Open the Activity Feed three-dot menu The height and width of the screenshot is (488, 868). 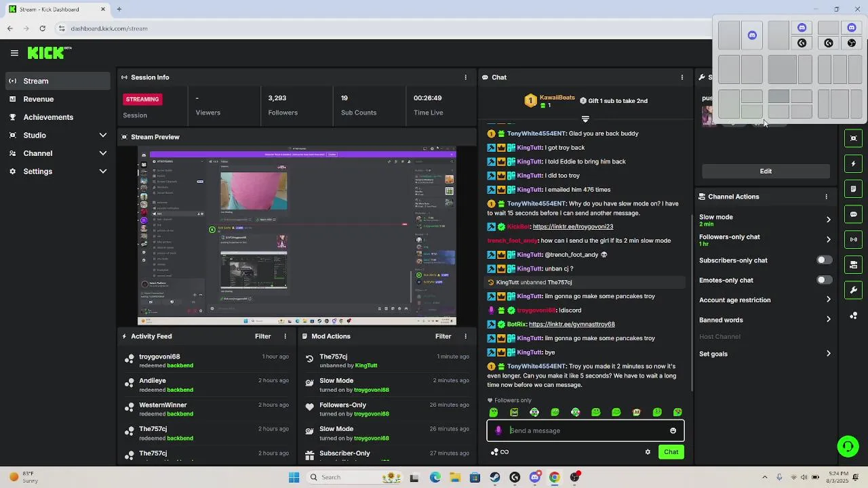[285, 336]
